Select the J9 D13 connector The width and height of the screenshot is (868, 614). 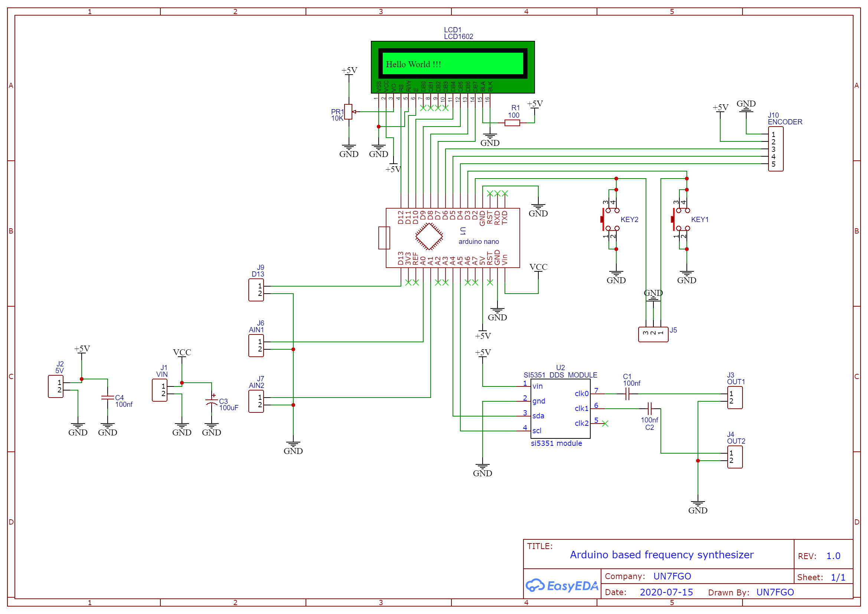tap(256, 290)
